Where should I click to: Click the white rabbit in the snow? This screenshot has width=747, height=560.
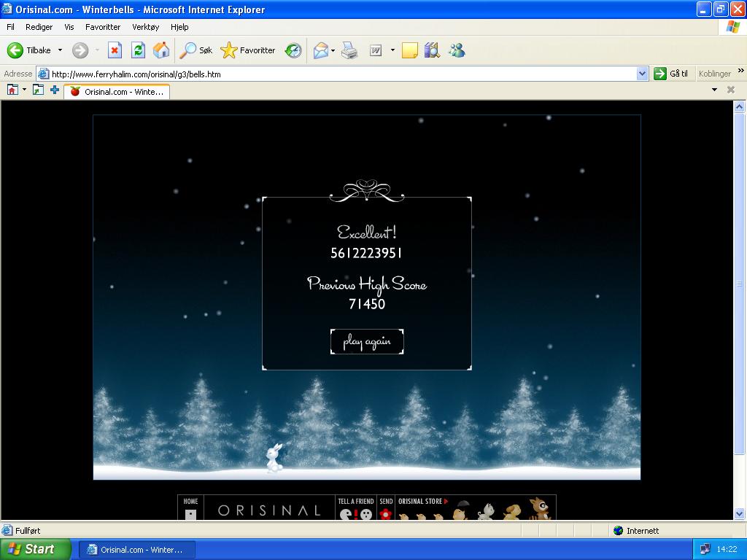click(x=274, y=458)
